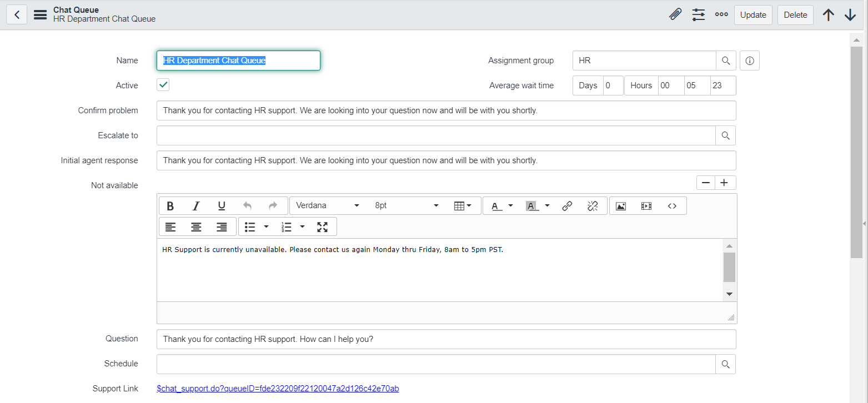
Task: Click into the Name field
Action: click(x=239, y=61)
